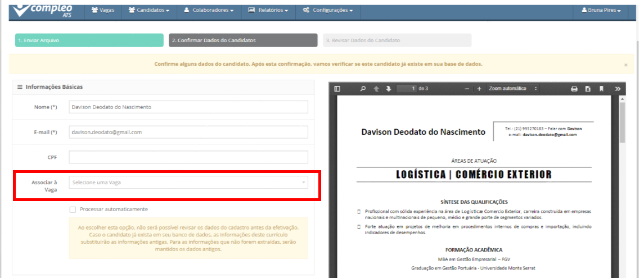Click the ÁREAS DE ATUAÇÃO text
The height and width of the screenshot is (278, 644).
pyautogui.click(x=474, y=161)
